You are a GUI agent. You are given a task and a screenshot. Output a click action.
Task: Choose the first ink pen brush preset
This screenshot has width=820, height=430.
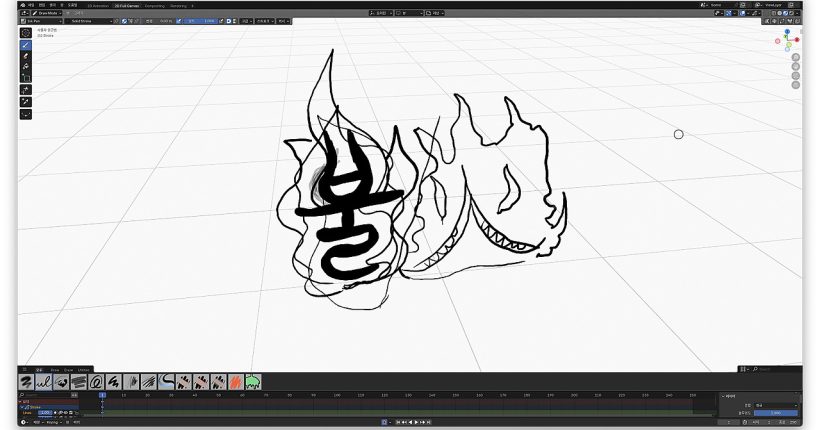pos(27,381)
